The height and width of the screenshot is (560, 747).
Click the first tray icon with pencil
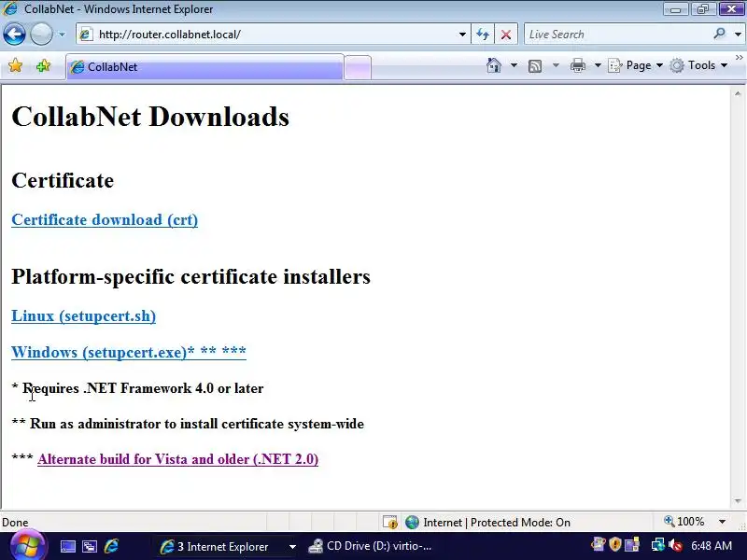pyautogui.click(x=598, y=544)
